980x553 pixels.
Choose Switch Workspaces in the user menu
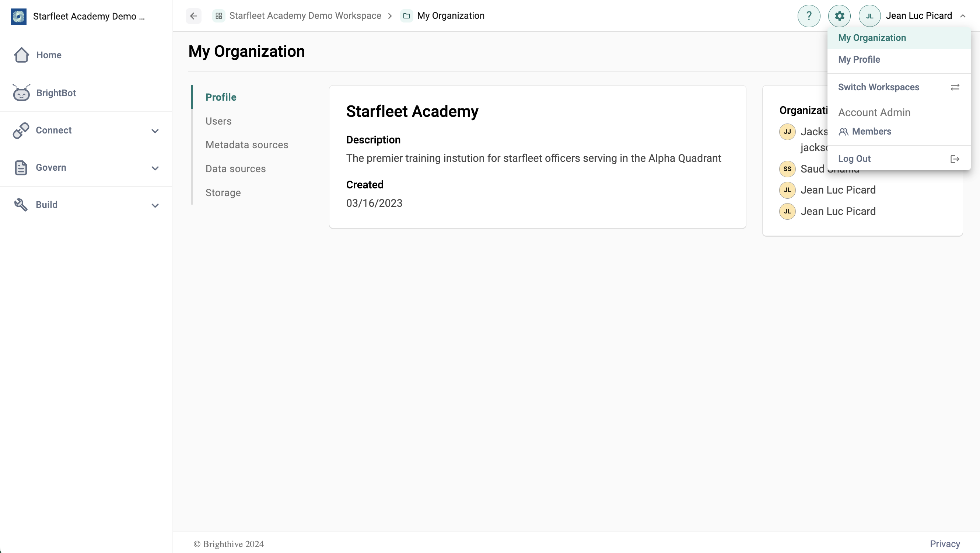pyautogui.click(x=899, y=87)
